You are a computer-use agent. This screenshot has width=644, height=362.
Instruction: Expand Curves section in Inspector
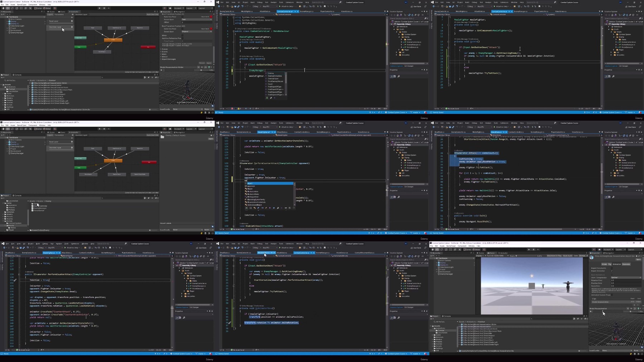coord(164,49)
